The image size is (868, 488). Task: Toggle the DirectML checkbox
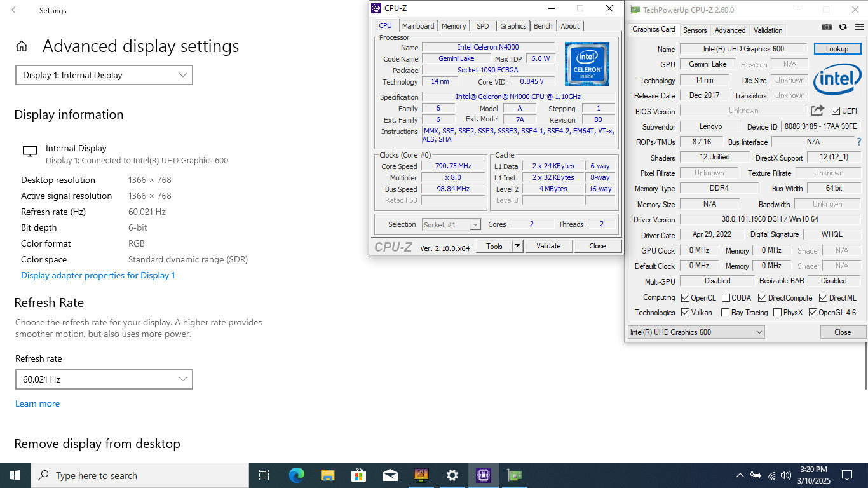[823, 297]
